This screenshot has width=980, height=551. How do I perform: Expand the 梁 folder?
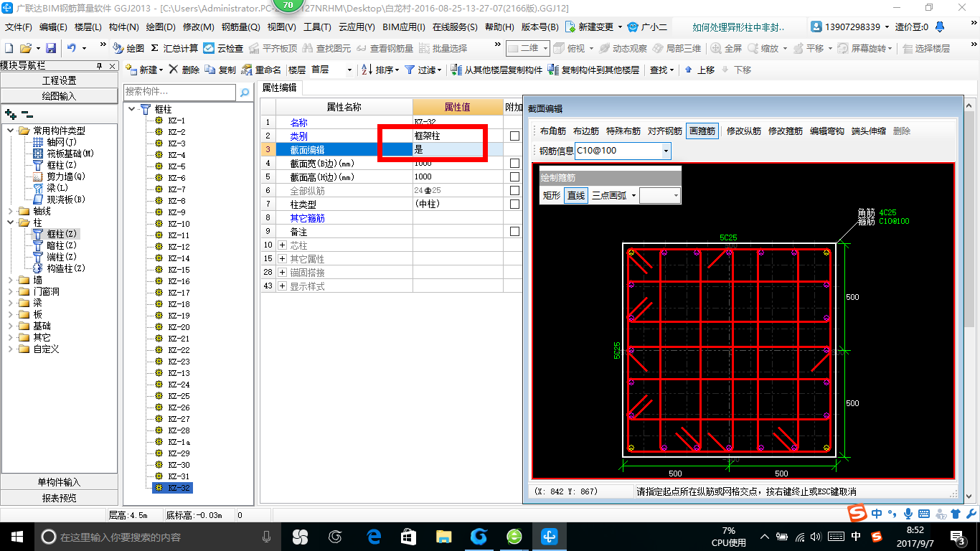point(9,303)
